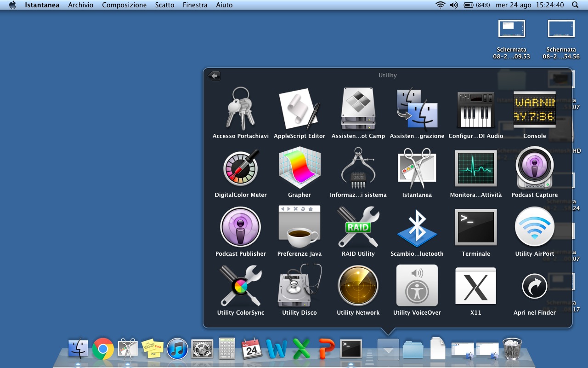Open the Bluetooth file exchange app
The height and width of the screenshot is (368, 588).
click(417, 227)
